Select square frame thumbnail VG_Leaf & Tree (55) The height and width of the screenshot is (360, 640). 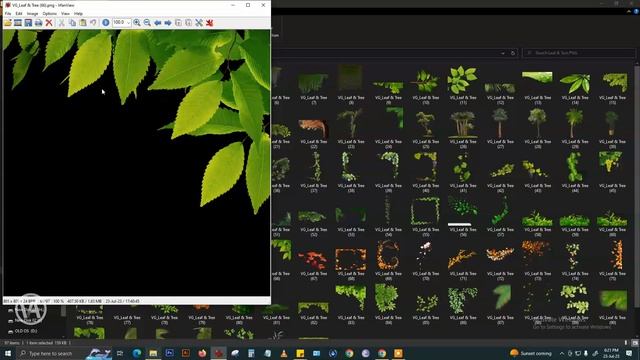point(425,217)
